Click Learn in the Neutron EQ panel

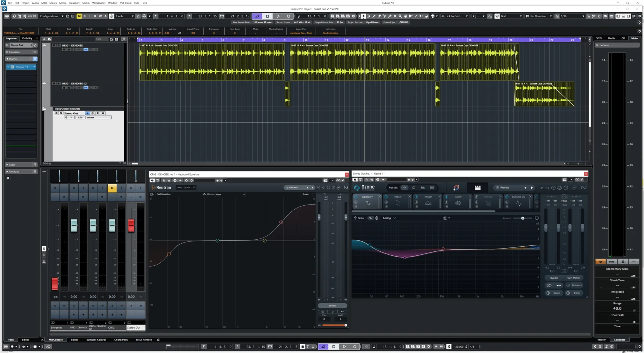click(x=306, y=194)
